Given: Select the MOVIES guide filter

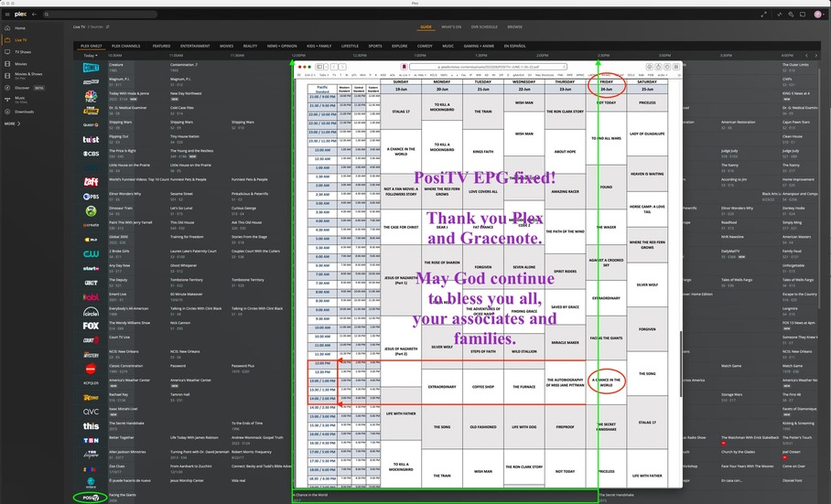Looking at the screenshot, I should 226,46.
